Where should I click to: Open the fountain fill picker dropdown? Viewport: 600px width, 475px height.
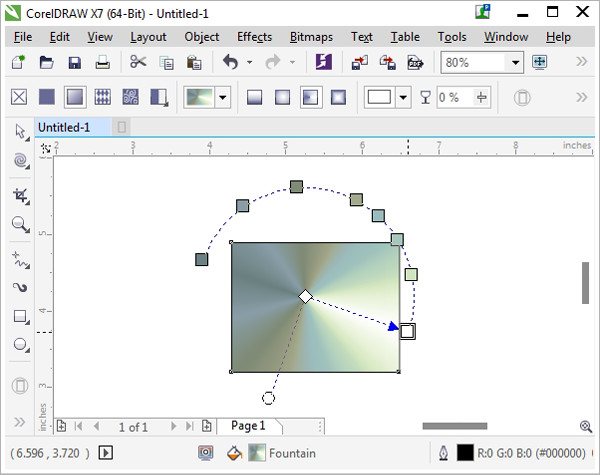click(222, 98)
